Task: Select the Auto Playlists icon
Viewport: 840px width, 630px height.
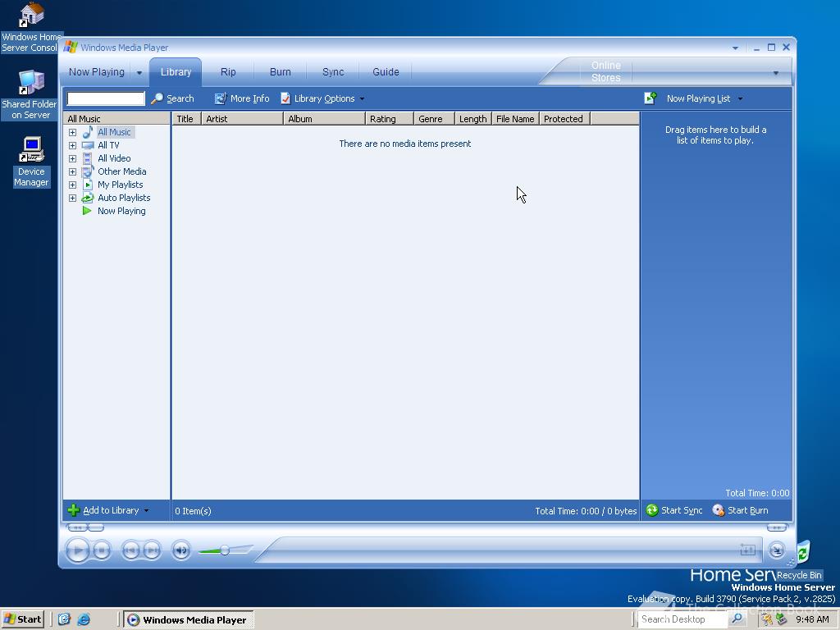Action: [x=87, y=198]
